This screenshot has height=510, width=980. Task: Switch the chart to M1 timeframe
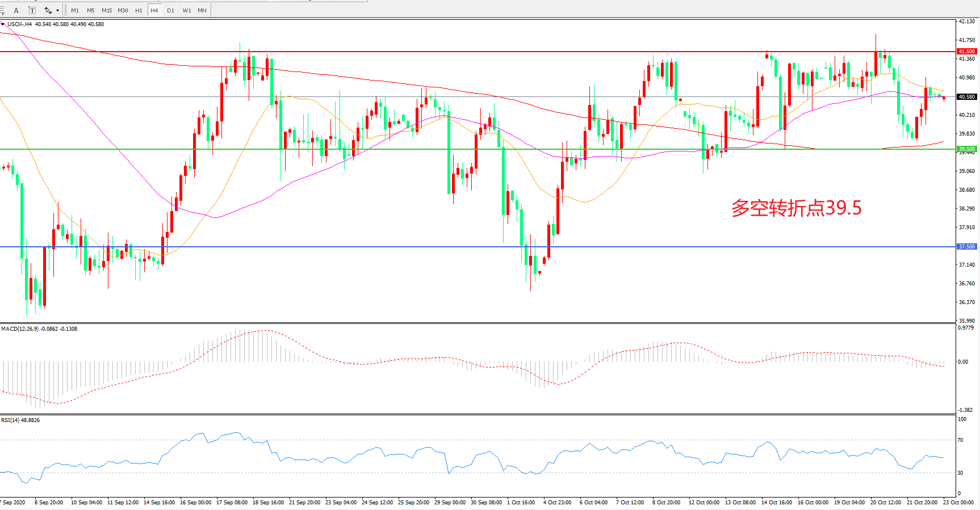75,10
